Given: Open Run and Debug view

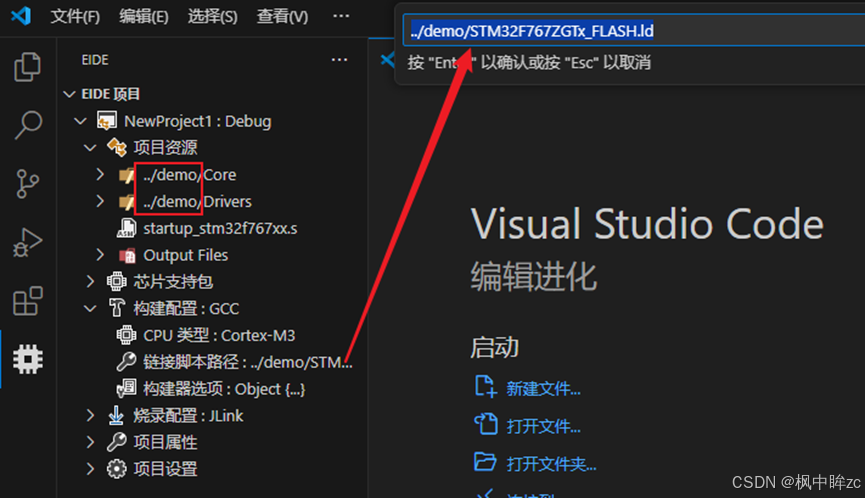Looking at the screenshot, I should coord(28,243).
